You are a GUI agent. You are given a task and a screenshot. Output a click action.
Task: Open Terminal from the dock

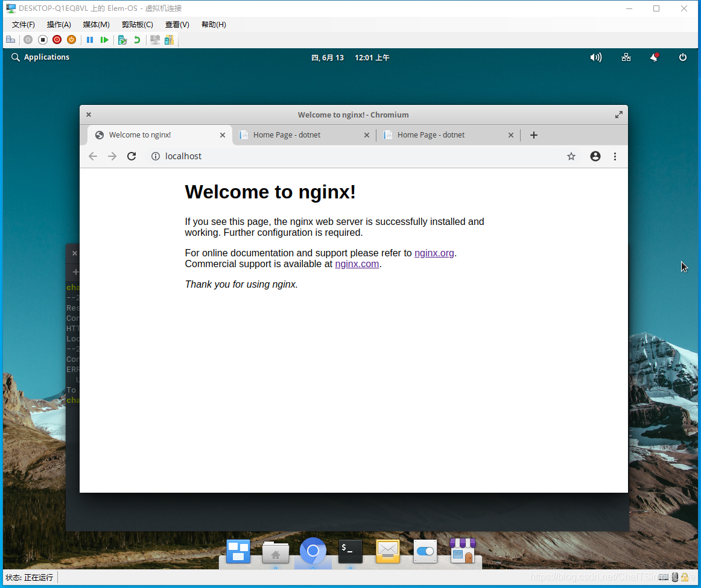[x=350, y=551]
